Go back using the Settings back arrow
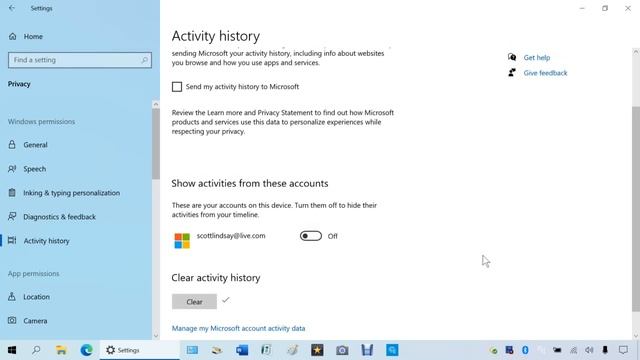640x360 pixels. (x=12, y=8)
